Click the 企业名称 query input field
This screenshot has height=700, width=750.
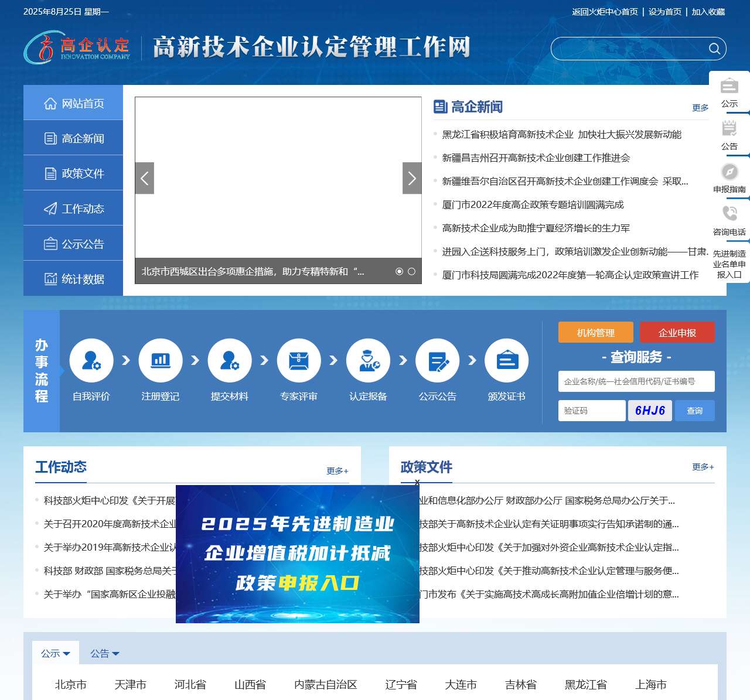coord(636,381)
